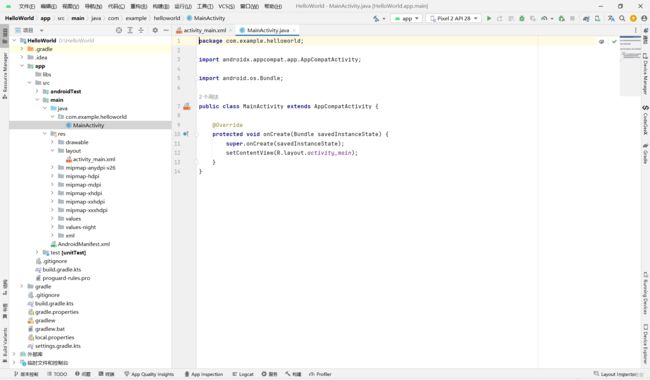Open Search Everywhere magnifier icon
The width and height of the screenshot is (650, 380).
click(x=622, y=19)
